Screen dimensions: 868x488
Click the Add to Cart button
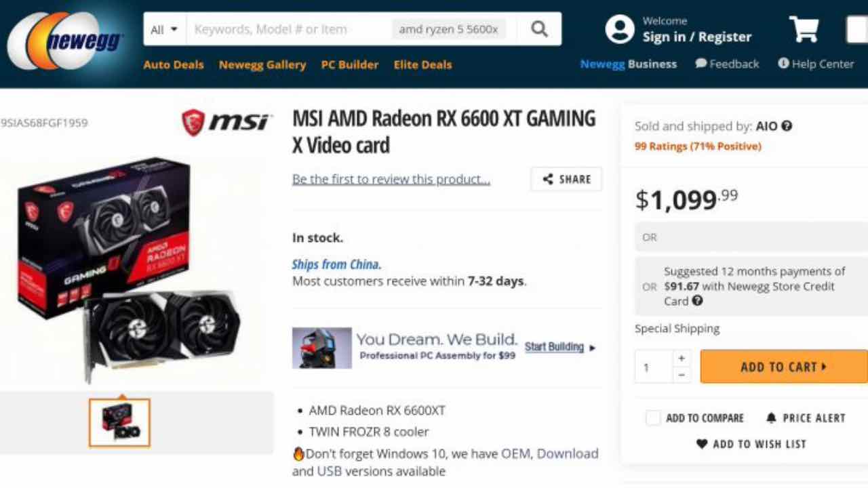[784, 367]
